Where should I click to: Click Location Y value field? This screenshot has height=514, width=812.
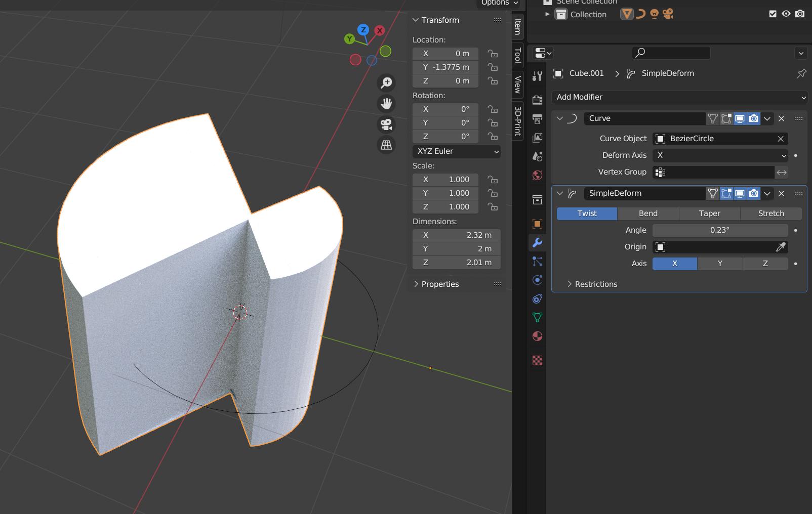click(445, 67)
